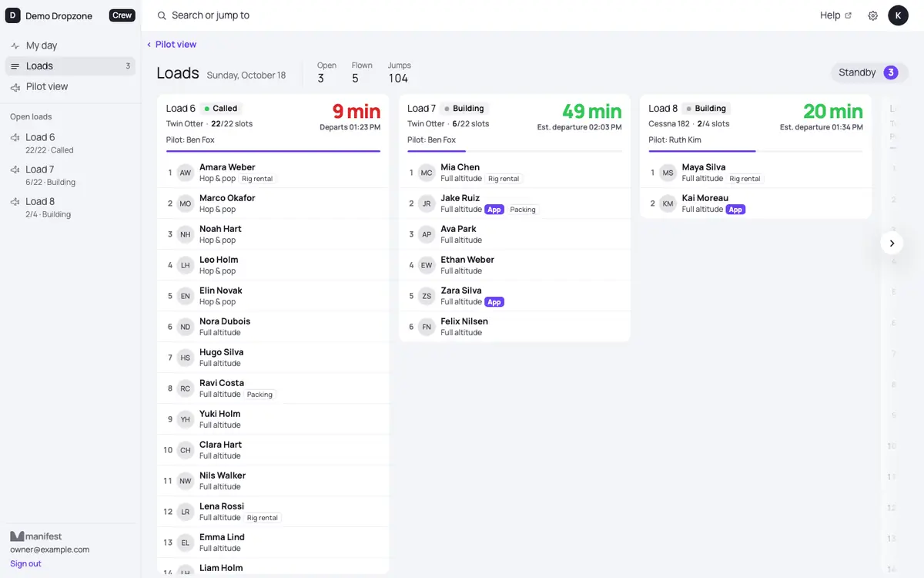Select Marco Okafor on Load 6
This screenshot has width=924, height=578.
click(x=273, y=203)
